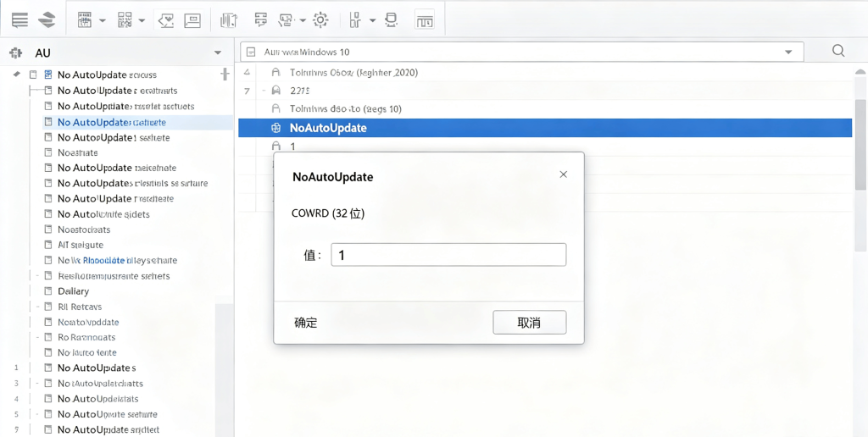Open the AU panel dropdown arrow
Screen dimensions: 868x437
click(218, 53)
